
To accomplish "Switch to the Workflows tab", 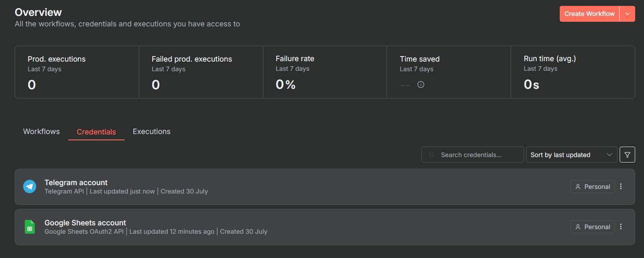I will (42, 132).
